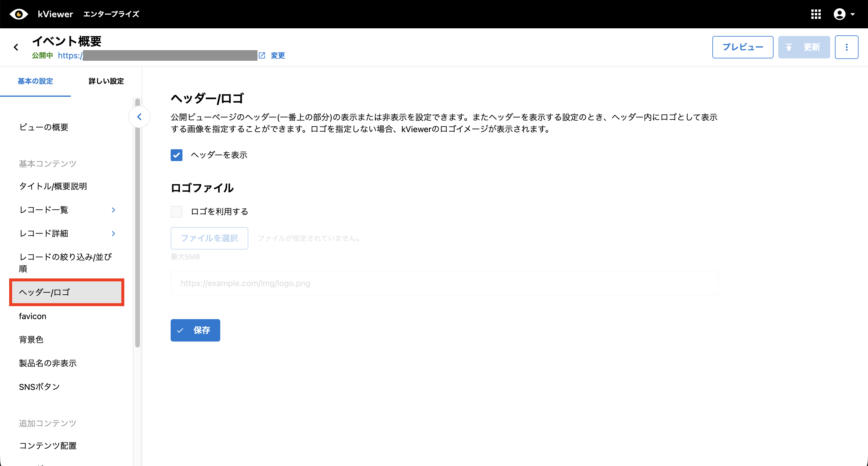Click the back arrow beside イベント概要

coord(16,47)
